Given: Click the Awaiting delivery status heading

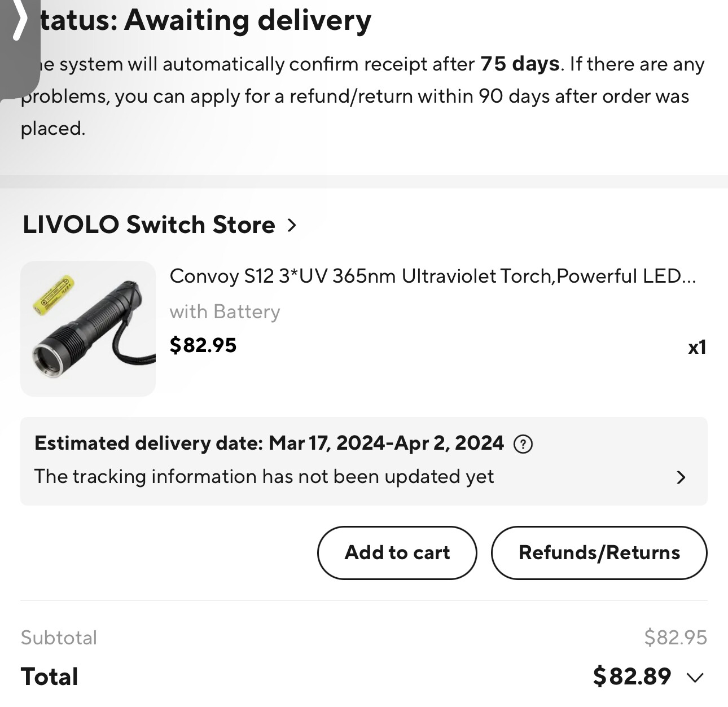Looking at the screenshot, I should pyautogui.click(x=205, y=20).
